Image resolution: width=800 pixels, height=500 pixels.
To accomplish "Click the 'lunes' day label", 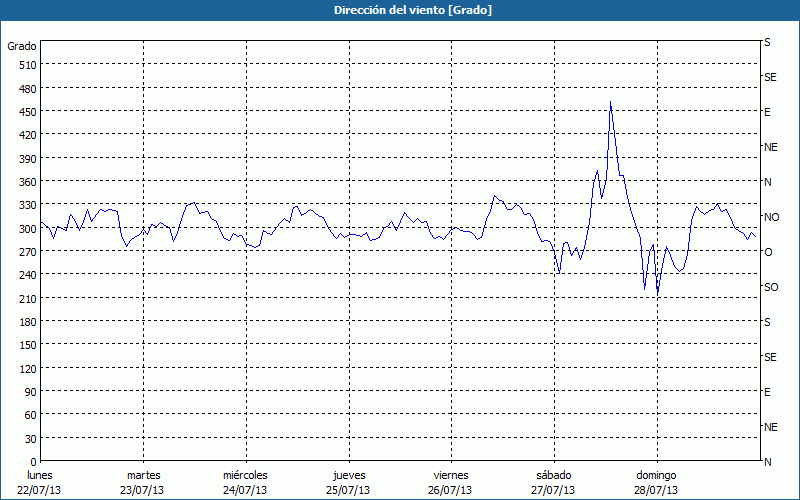I will click(x=40, y=475).
